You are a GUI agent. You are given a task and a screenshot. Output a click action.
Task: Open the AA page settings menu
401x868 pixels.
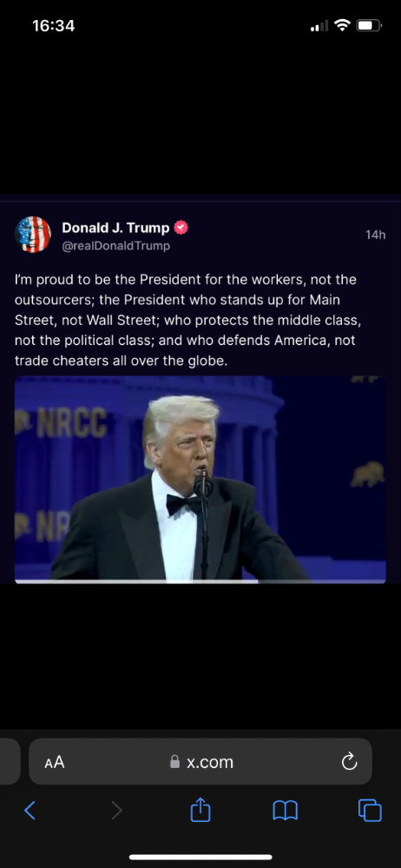(55, 762)
